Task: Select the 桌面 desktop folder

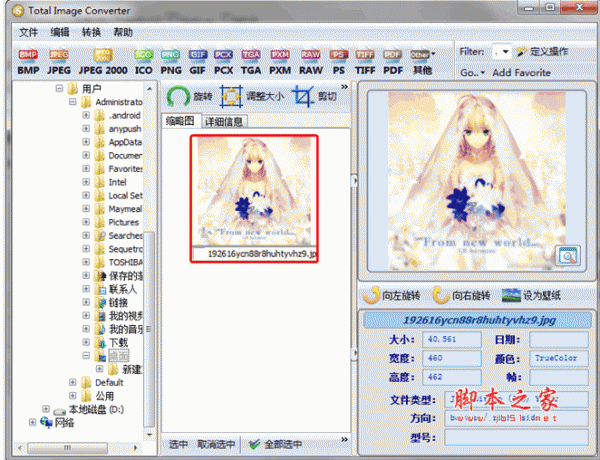Action: click(x=119, y=356)
